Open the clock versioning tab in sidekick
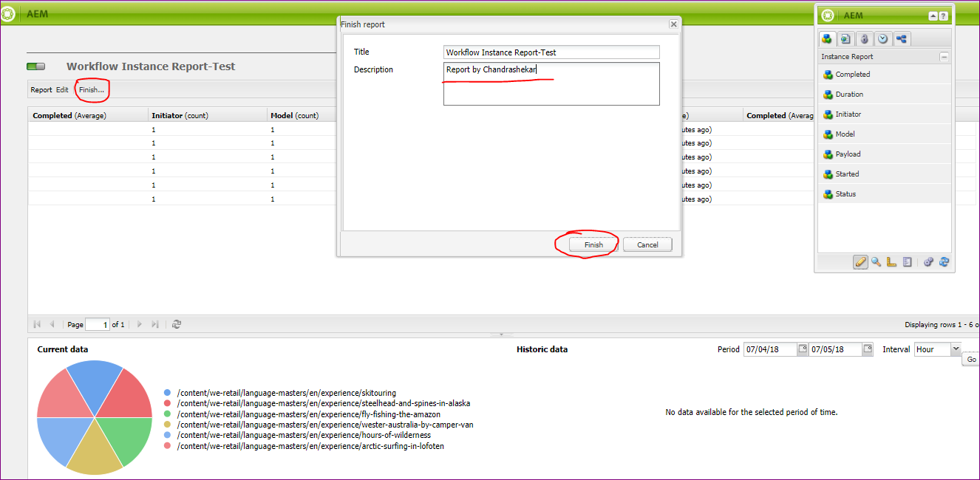Image resolution: width=980 pixels, height=480 pixels. click(882, 38)
